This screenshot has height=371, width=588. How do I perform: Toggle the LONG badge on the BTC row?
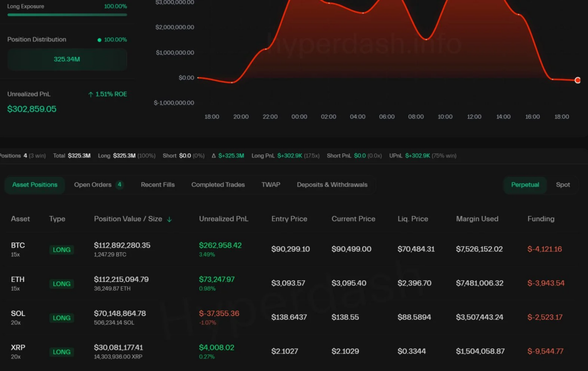[61, 250]
